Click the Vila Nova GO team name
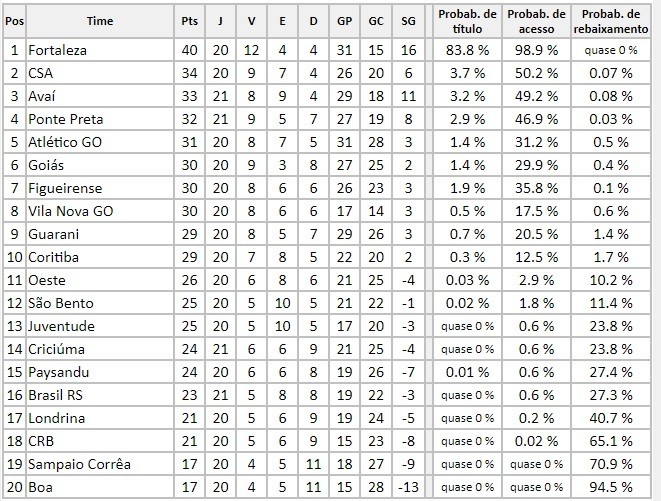 (x=71, y=211)
